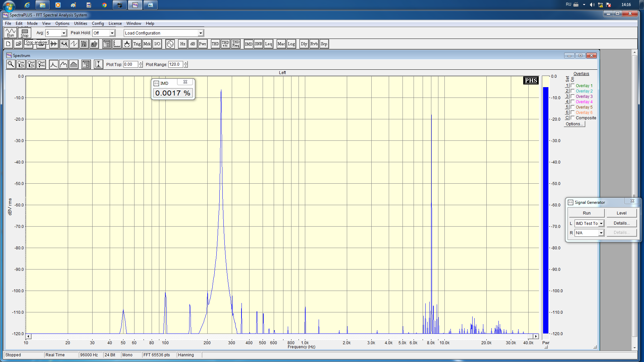Enable the Composite overlay checkbox
The width and height of the screenshot is (644, 362).
click(x=573, y=118)
